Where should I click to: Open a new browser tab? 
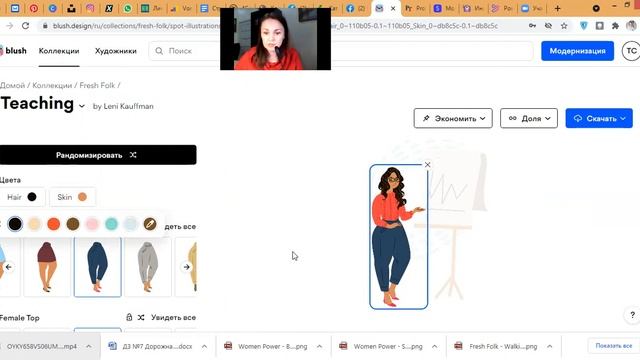click(558, 8)
